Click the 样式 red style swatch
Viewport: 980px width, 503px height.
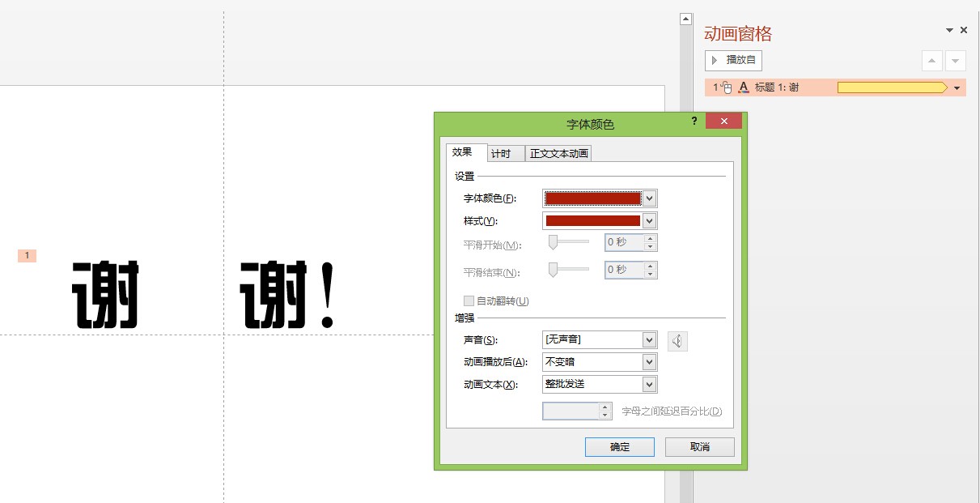coord(593,220)
